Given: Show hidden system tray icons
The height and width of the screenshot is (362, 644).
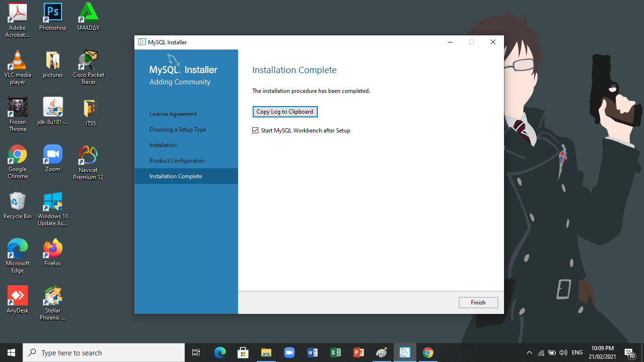Looking at the screenshot, I should [529, 353].
